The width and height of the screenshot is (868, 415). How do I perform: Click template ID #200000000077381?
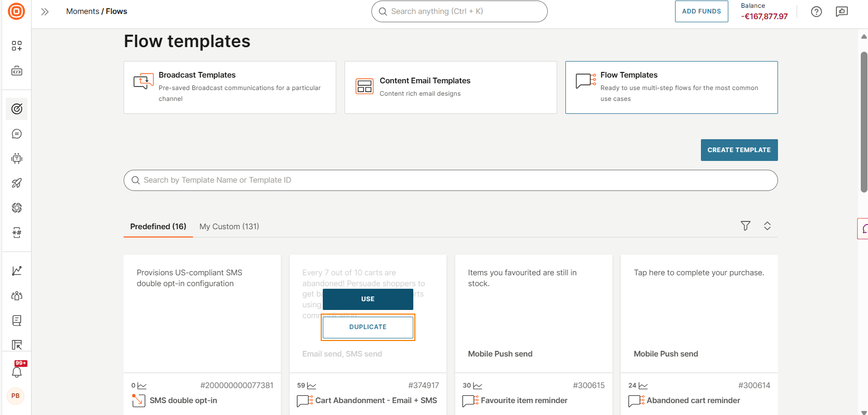coord(237,386)
